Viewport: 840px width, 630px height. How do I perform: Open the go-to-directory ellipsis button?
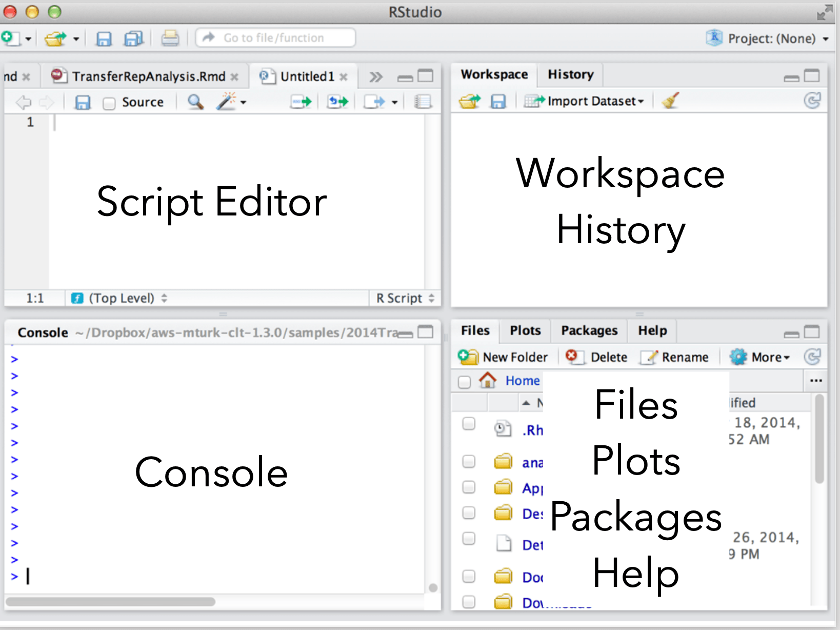(x=816, y=381)
